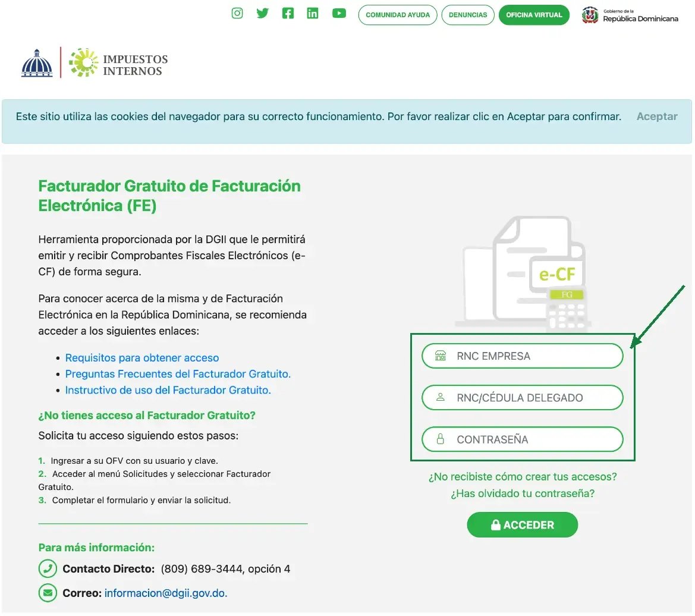Accept cookies with the Aceptar button
This screenshot has width=695, height=616.
(x=657, y=116)
